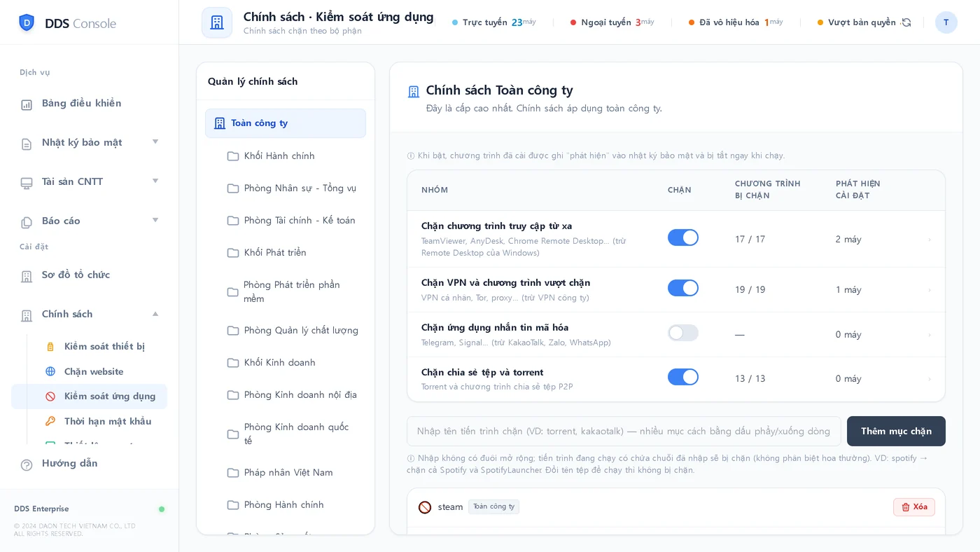
Task: Toggle Chặn chia sẻ tệp và torrent switch
Action: pyautogui.click(x=683, y=377)
